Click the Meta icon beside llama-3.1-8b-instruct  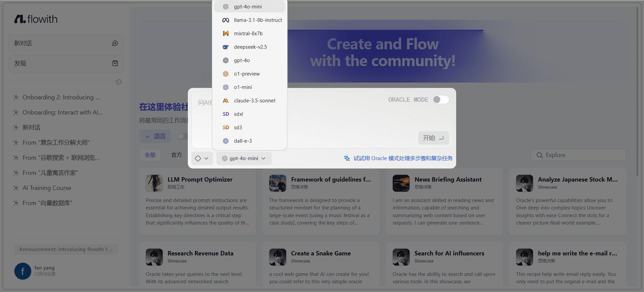[x=226, y=20]
